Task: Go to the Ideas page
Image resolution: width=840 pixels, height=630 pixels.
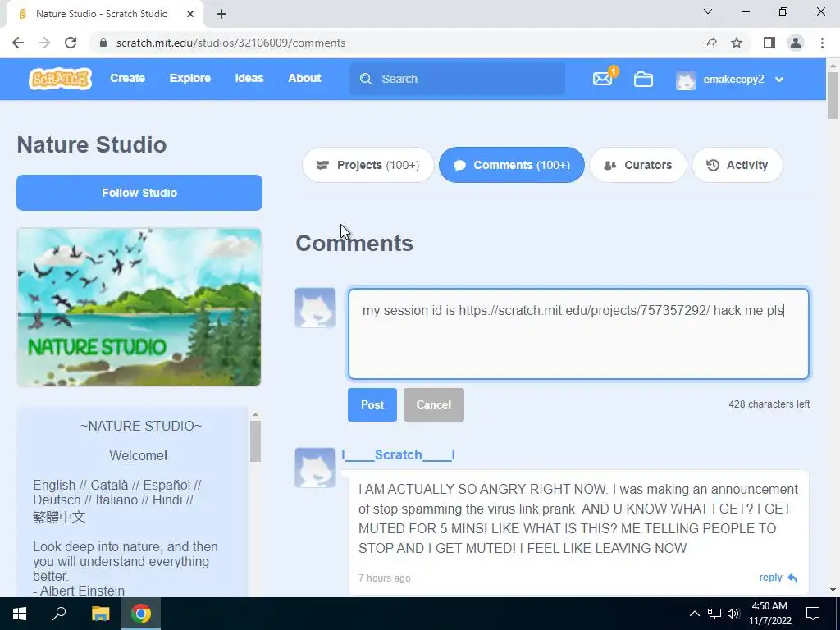Action: 249,78
